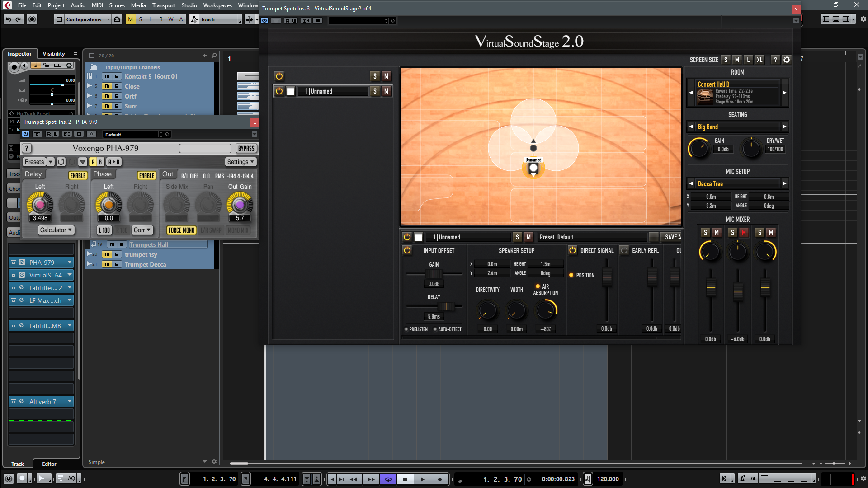Screen dimensions: 868x488
Task: Open the Delay Calculator dropdown
Action: 56,230
